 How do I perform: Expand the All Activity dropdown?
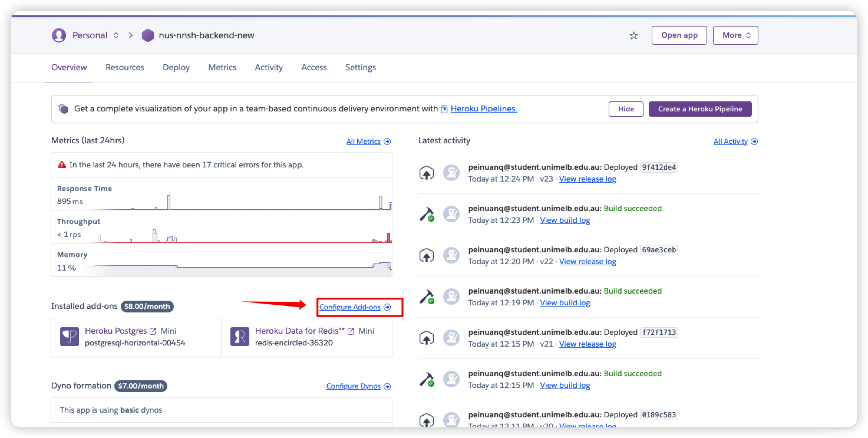735,141
